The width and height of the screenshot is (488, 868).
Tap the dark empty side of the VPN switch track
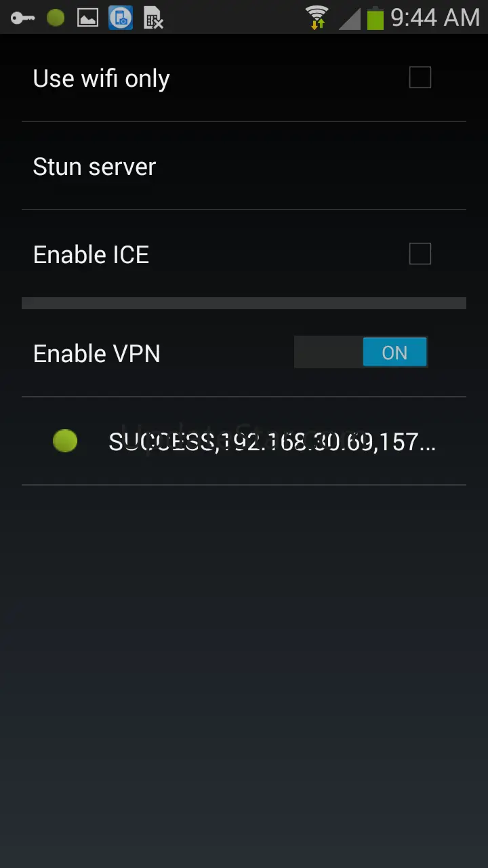pos(328,353)
